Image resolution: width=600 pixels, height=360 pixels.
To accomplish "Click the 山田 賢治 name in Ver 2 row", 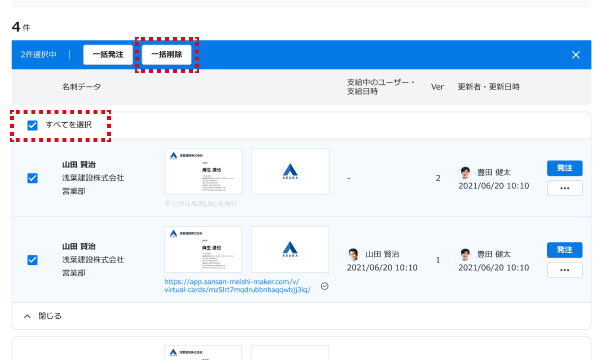I will click(x=79, y=165).
